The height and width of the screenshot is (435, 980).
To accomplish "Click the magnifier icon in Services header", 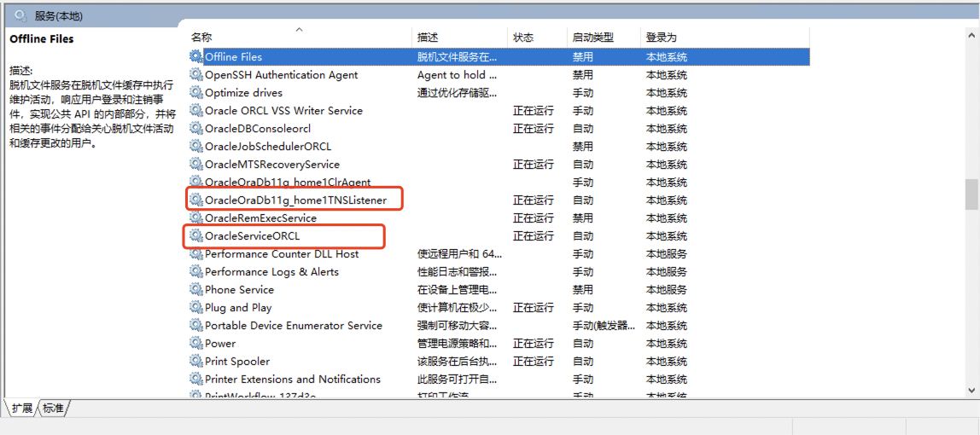I will click(x=20, y=15).
